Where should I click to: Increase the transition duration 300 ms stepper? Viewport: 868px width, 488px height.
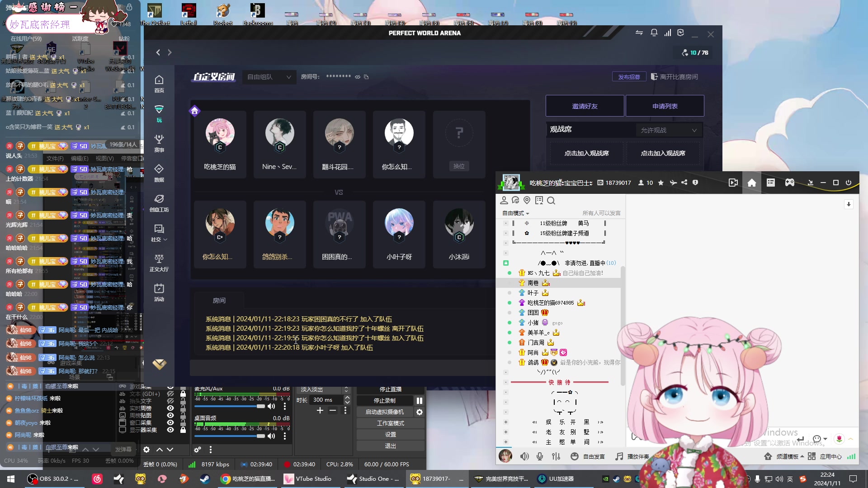[347, 398]
